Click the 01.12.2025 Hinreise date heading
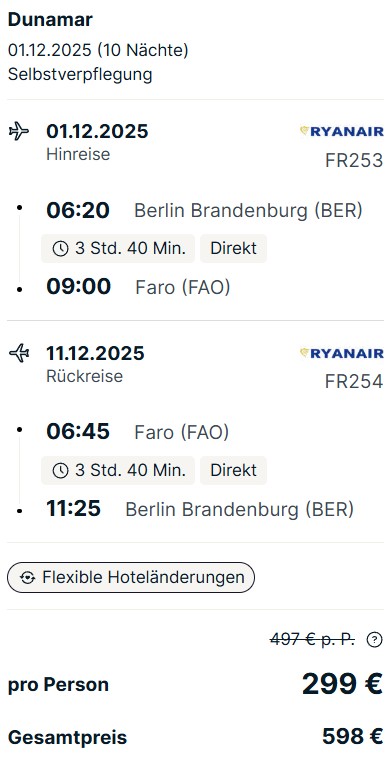The image size is (391, 757). tap(97, 131)
